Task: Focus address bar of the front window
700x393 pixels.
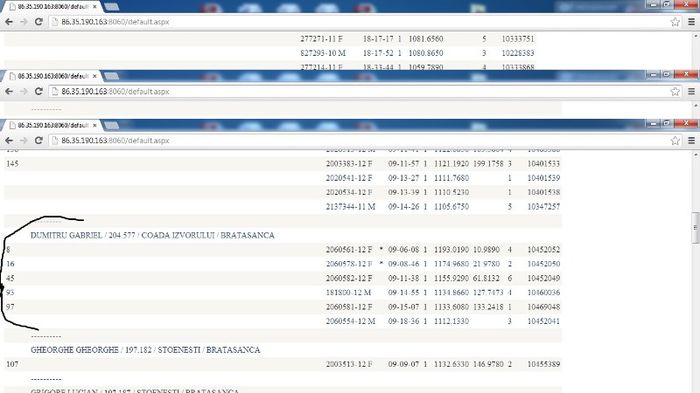Action: pos(357,141)
